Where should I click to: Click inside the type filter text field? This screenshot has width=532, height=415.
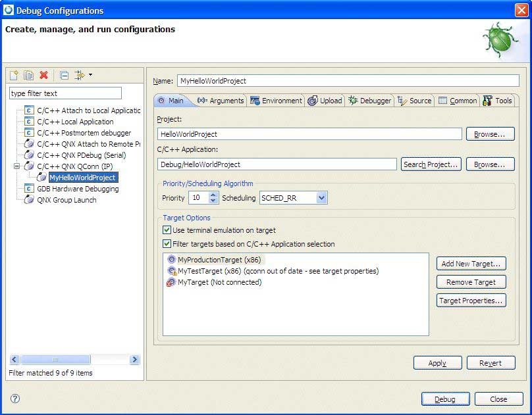click(x=64, y=93)
